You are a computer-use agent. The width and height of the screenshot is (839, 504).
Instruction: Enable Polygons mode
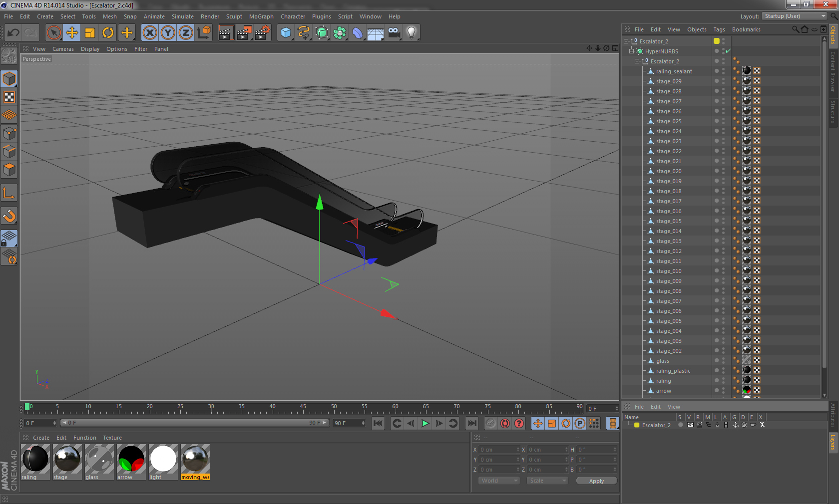tap(9, 170)
